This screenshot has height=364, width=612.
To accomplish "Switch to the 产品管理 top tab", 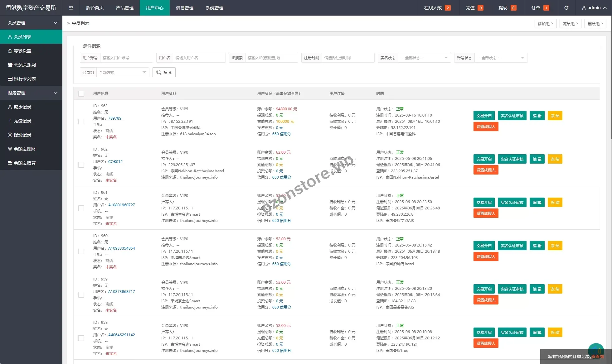I will click(x=124, y=8).
